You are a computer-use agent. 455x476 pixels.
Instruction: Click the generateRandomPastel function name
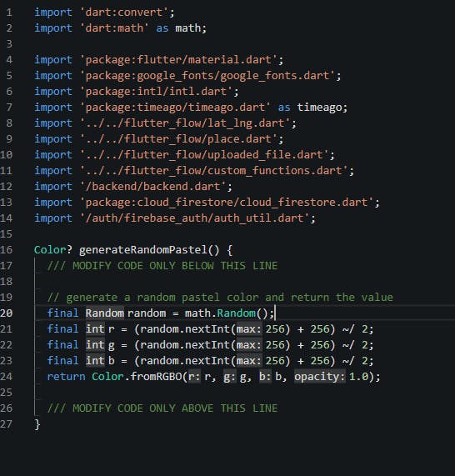click(x=142, y=250)
